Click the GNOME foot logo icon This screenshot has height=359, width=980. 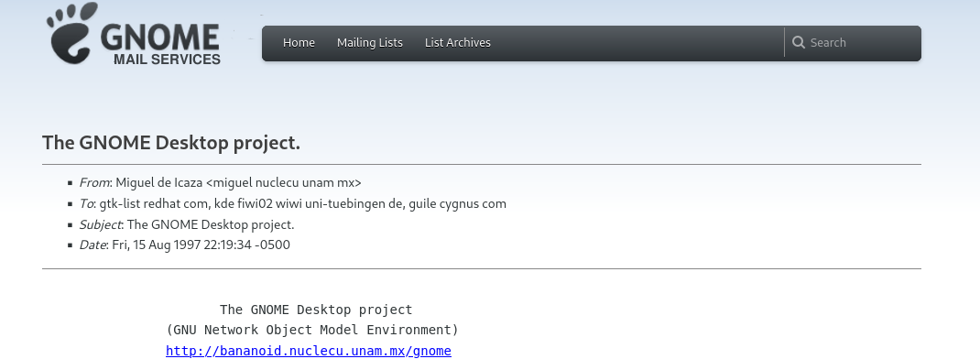[71, 33]
